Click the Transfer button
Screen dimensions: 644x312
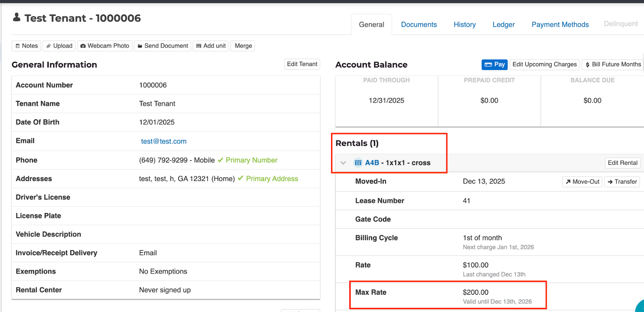pos(622,182)
